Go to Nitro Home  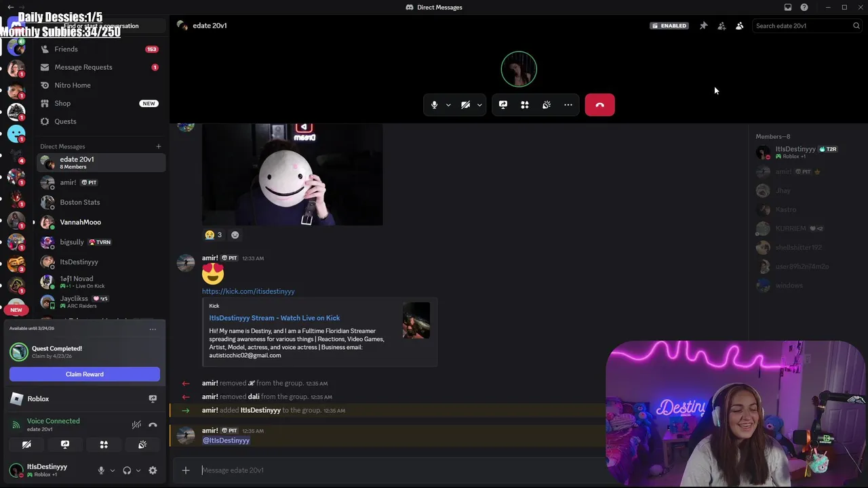pyautogui.click(x=101, y=85)
